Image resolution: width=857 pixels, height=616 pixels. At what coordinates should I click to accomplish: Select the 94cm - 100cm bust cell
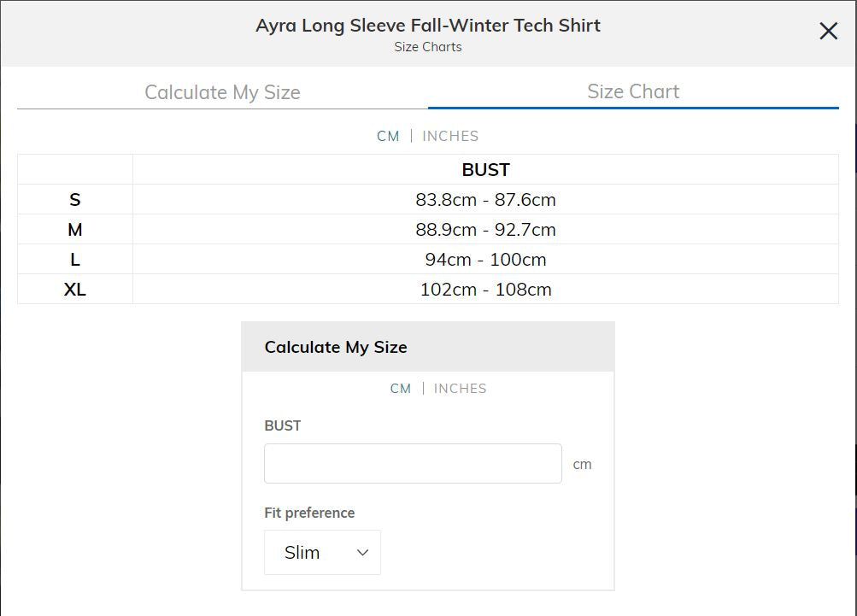485,260
